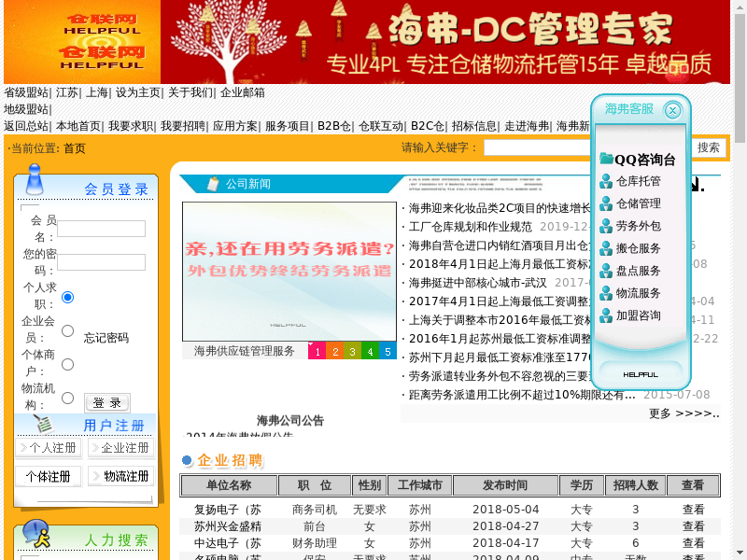Click the QQ咨询台 folder icon
This screenshot has height=560, width=747.
[606, 158]
